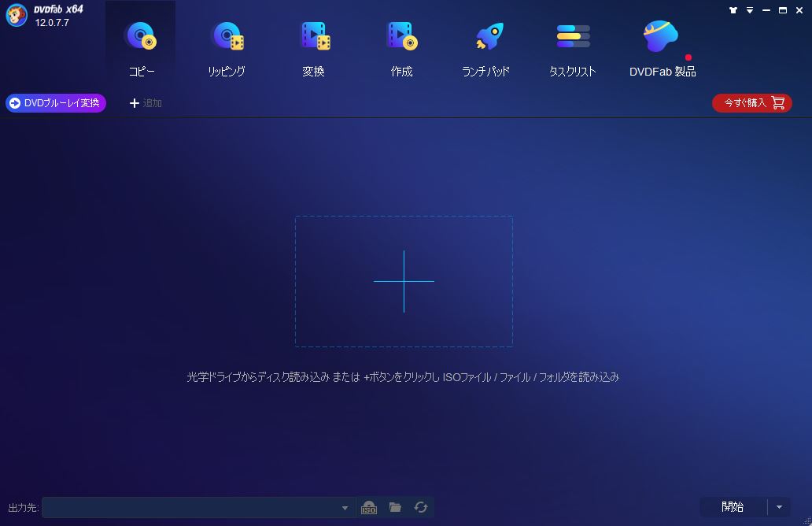Show the タスクリスト task list
Image resolution: width=812 pixels, height=526 pixels.
(572, 47)
